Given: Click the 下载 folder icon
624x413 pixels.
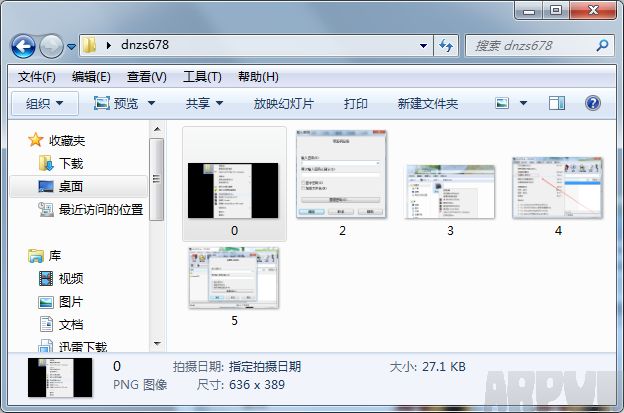Looking at the screenshot, I should [x=47, y=164].
